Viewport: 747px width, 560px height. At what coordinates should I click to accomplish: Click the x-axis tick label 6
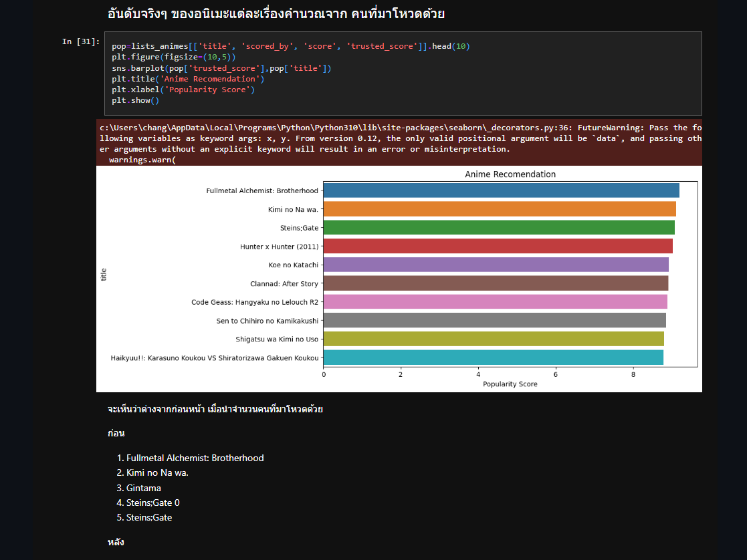(556, 374)
